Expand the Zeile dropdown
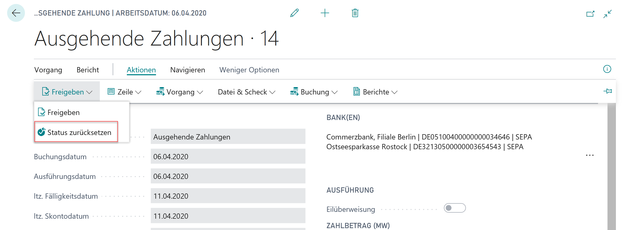The image size is (644, 230). coord(124,92)
